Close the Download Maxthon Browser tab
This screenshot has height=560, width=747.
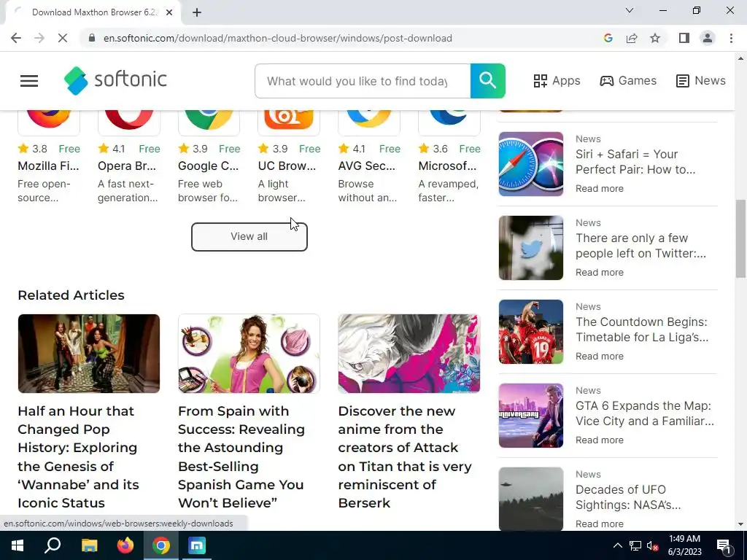[169, 12]
